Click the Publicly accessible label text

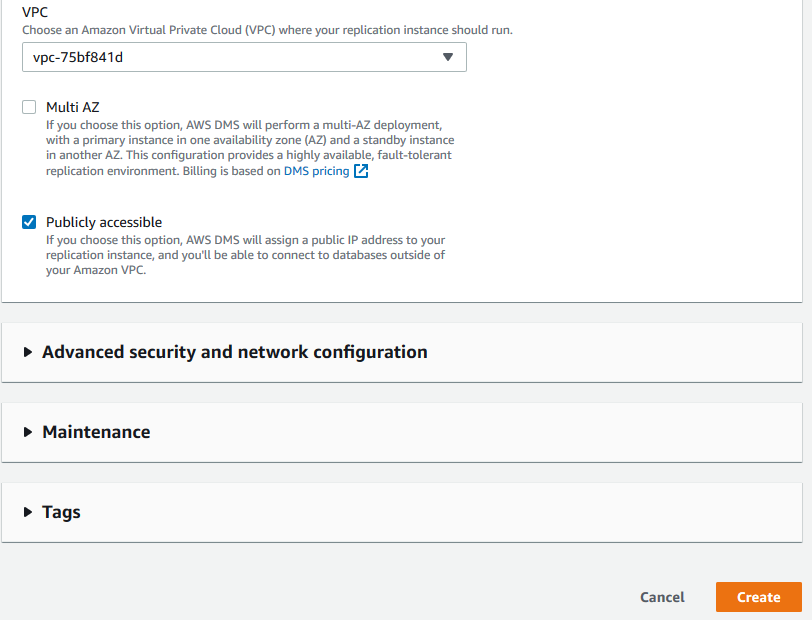(x=104, y=222)
